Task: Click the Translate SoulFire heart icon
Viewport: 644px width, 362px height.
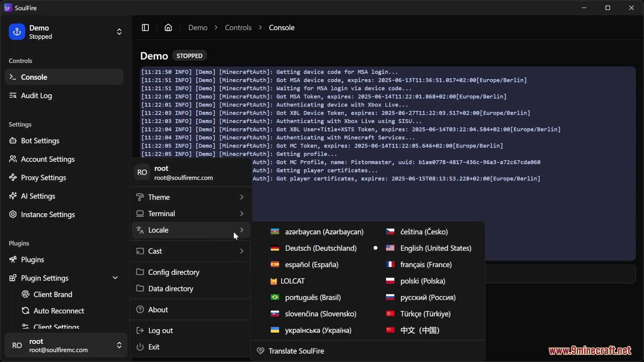Action: point(260,351)
